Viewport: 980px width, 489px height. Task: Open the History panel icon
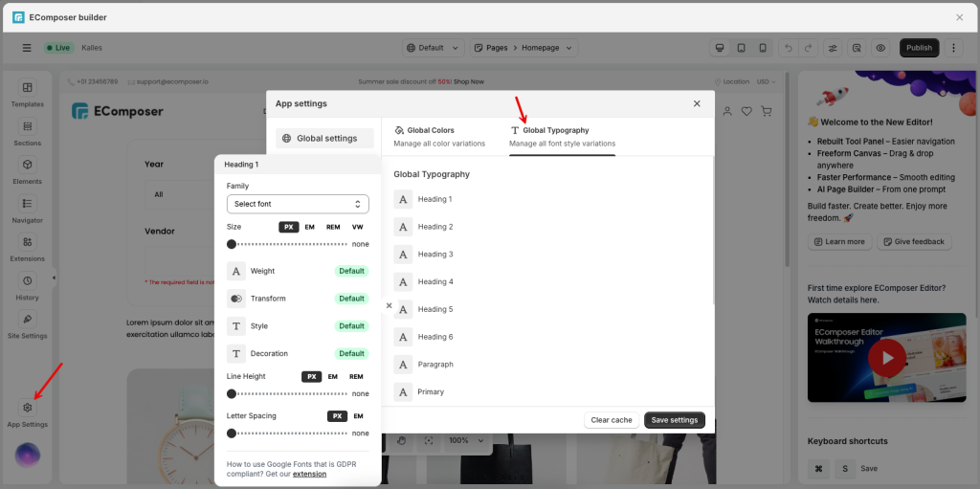(x=27, y=281)
